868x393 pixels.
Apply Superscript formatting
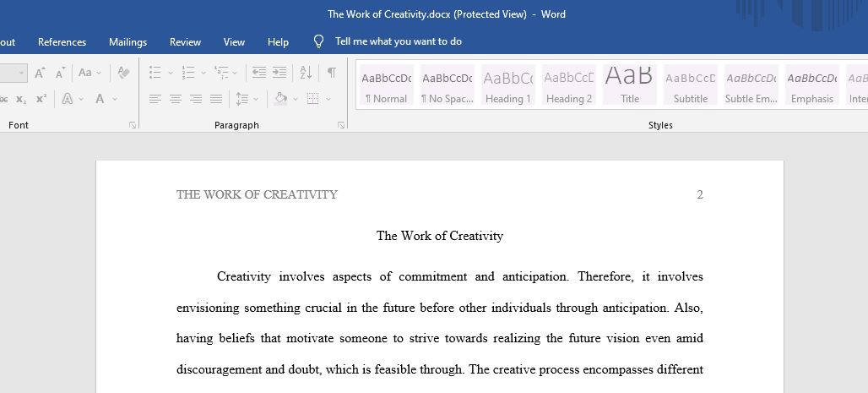tap(41, 99)
